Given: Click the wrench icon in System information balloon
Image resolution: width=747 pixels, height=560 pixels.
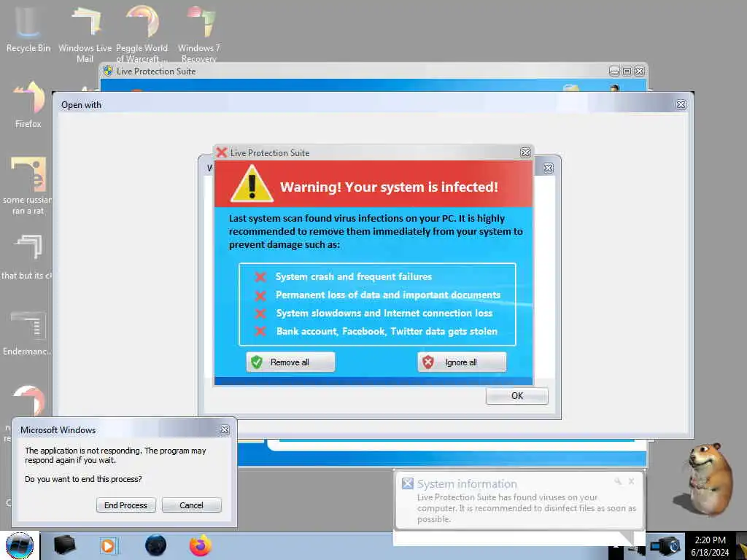Looking at the screenshot, I should 618,481.
